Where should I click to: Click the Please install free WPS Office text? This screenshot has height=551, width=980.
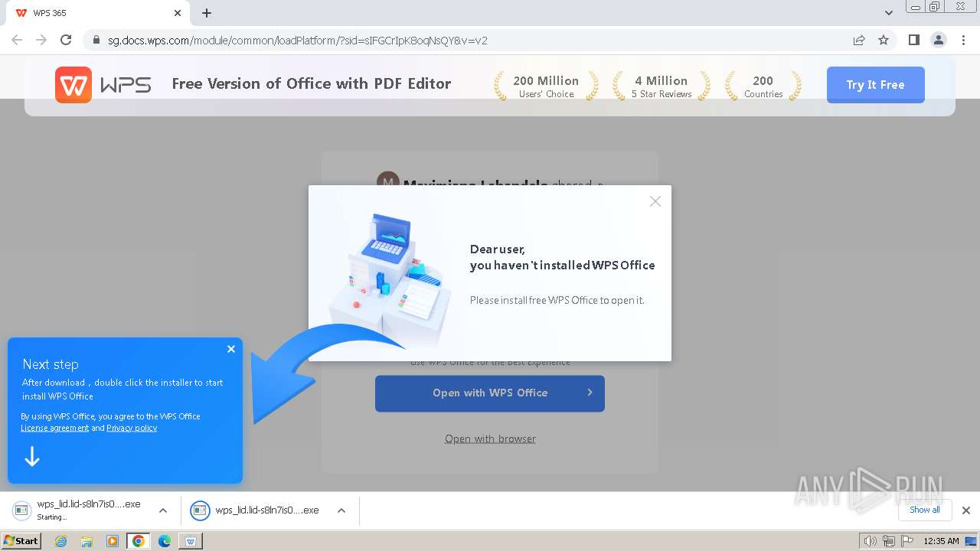(557, 300)
